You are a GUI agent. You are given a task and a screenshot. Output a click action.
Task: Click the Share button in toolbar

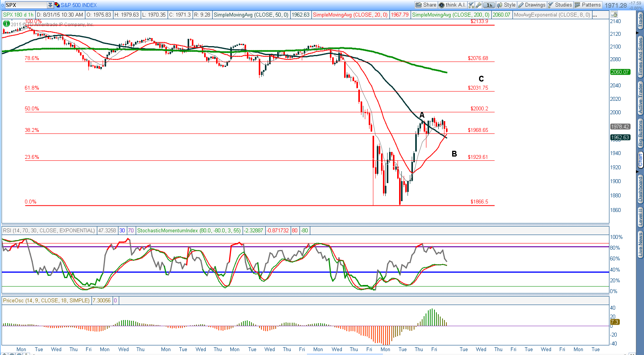coord(426,5)
